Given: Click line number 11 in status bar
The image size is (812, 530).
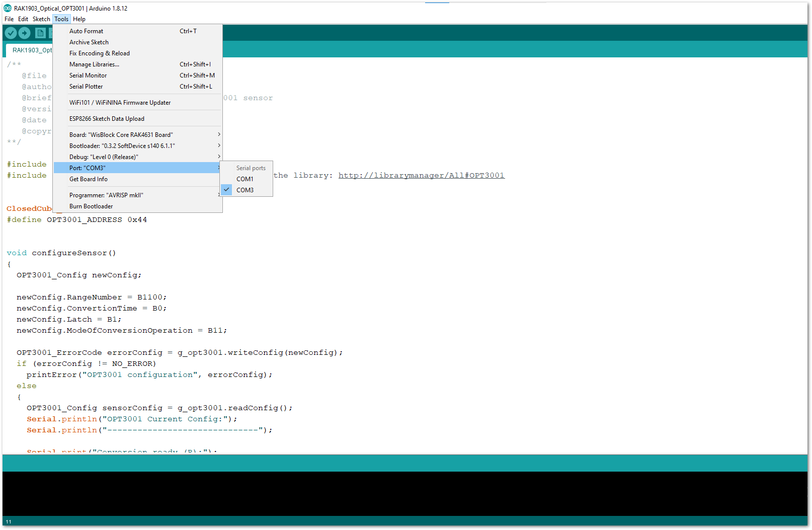Looking at the screenshot, I should [x=9, y=521].
